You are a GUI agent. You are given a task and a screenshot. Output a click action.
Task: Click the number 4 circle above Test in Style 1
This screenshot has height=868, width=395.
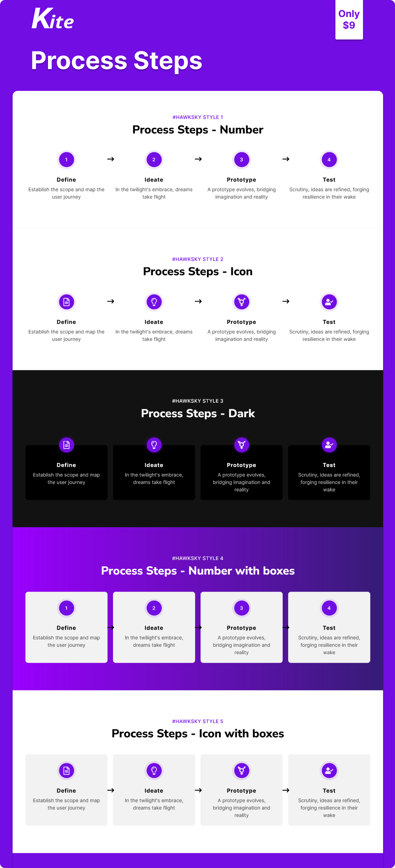click(x=329, y=159)
